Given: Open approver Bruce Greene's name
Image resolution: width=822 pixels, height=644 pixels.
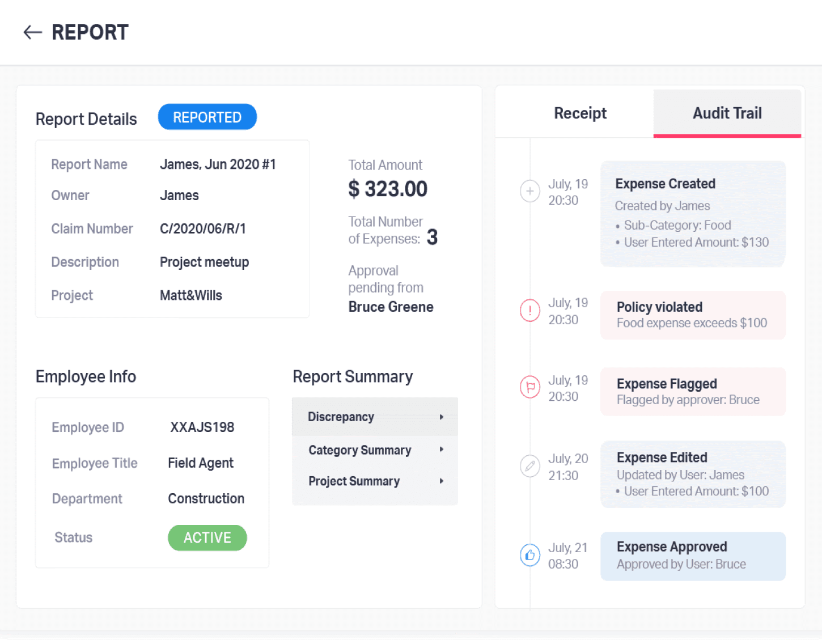Looking at the screenshot, I should coord(391,307).
